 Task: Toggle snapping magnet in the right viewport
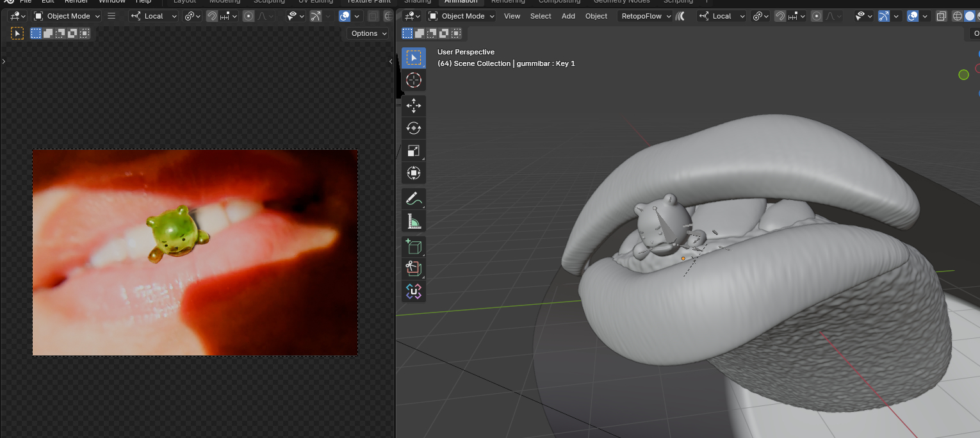pyautogui.click(x=780, y=16)
